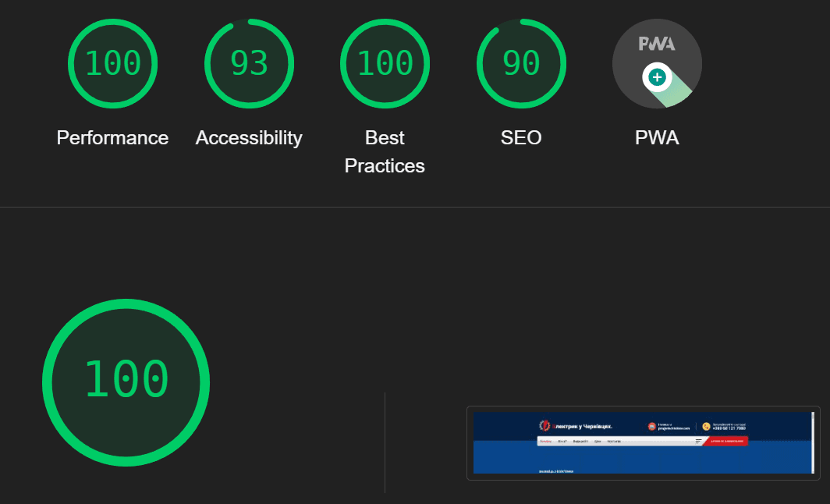Image resolution: width=830 pixels, height=504 pixels.
Task: Click the PWA badge icon
Action: pos(657,63)
